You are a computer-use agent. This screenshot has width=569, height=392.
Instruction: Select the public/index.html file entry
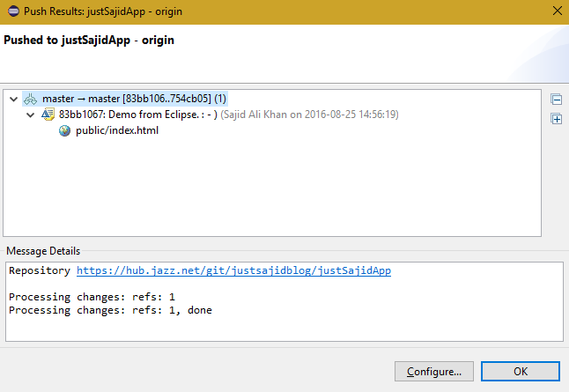(117, 130)
